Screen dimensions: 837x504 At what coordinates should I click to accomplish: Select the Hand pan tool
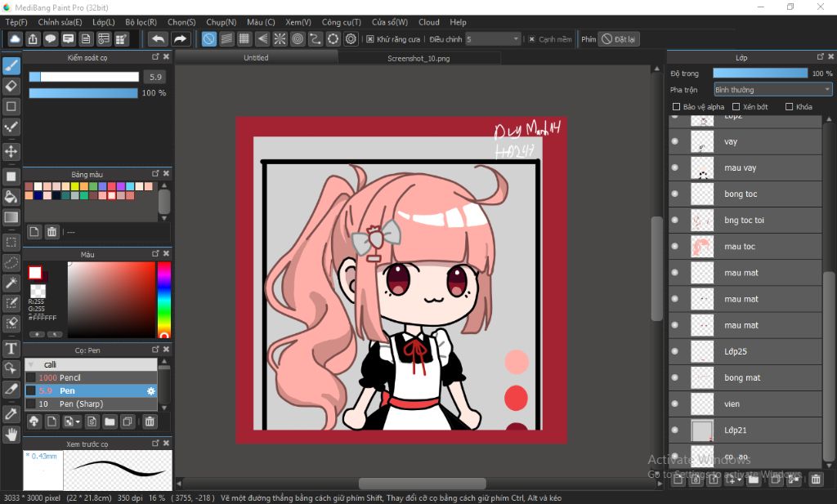coord(11,435)
